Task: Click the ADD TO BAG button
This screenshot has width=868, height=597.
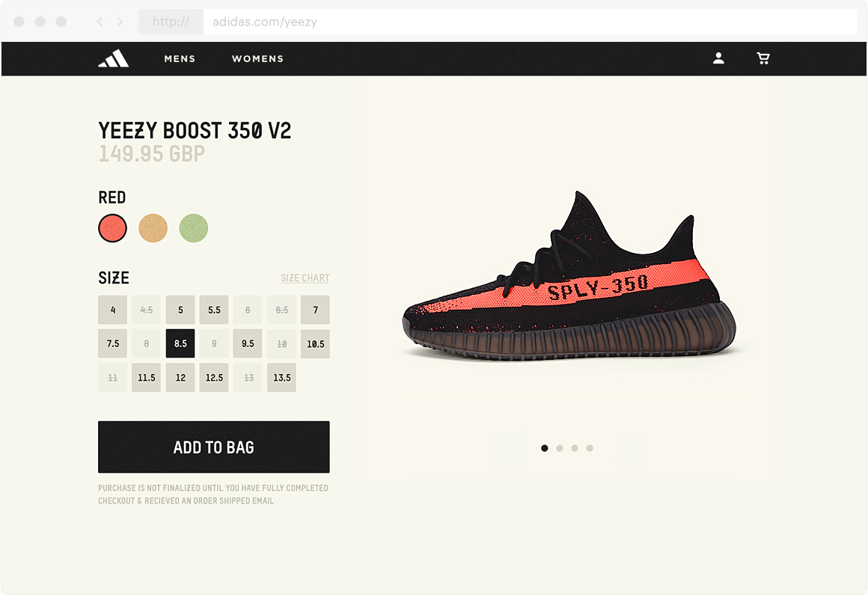Action: (x=214, y=447)
